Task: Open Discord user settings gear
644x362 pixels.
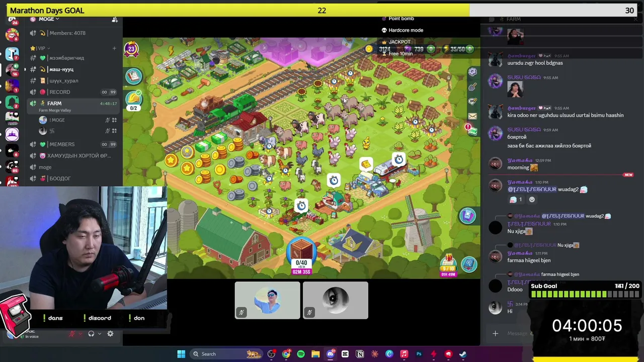Action: coord(110,334)
